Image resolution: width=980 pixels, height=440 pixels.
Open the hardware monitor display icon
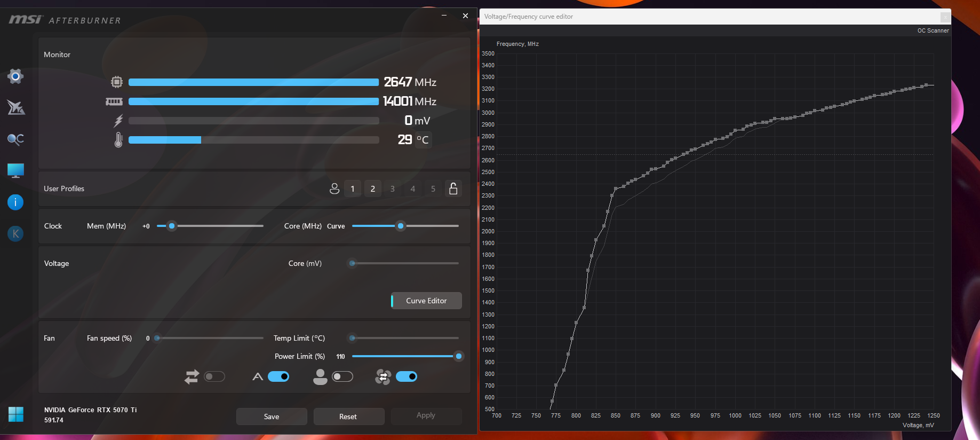(x=15, y=171)
